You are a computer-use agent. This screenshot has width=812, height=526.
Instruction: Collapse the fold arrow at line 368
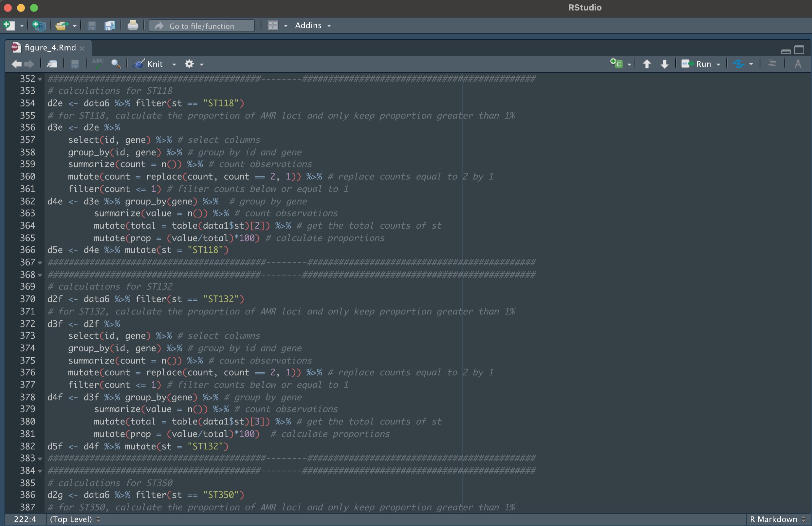pyautogui.click(x=40, y=275)
